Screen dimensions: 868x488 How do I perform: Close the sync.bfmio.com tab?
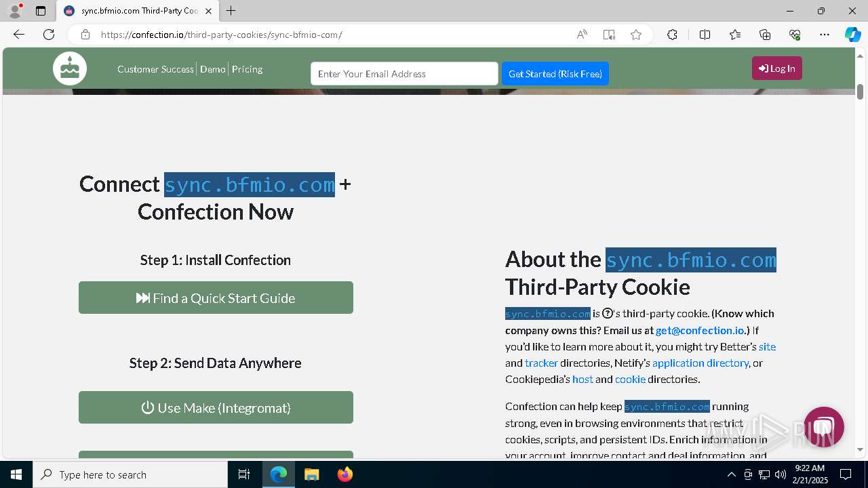[208, 11]
